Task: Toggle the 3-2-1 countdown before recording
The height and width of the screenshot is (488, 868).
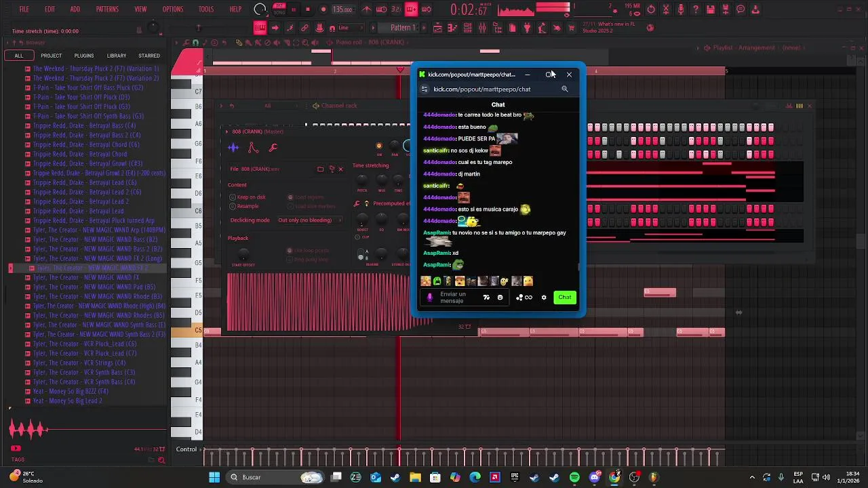Action: [397, 9]
